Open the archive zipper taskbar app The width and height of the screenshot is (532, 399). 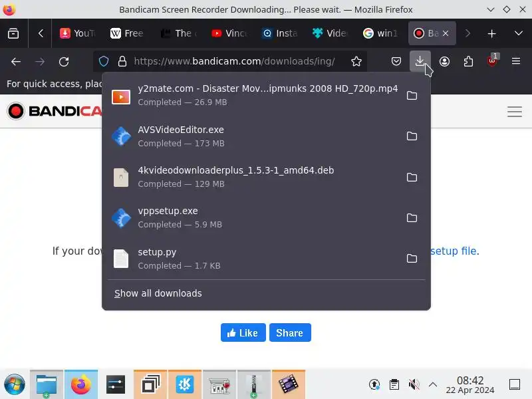tap(254, 384)
